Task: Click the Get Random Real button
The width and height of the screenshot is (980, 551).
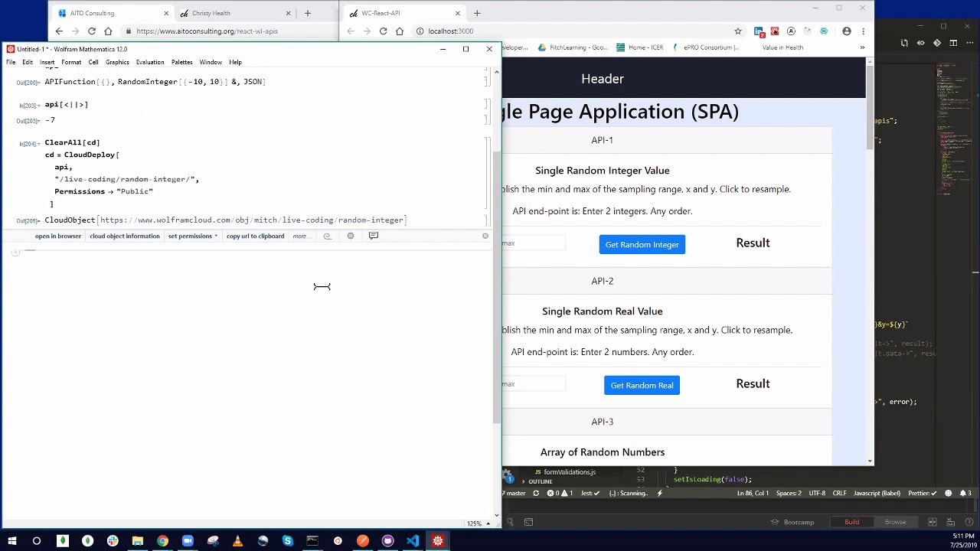Action: (x=642, y=385)
